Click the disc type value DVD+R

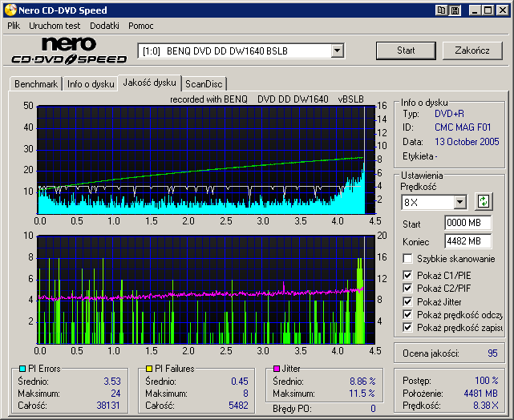449,114
